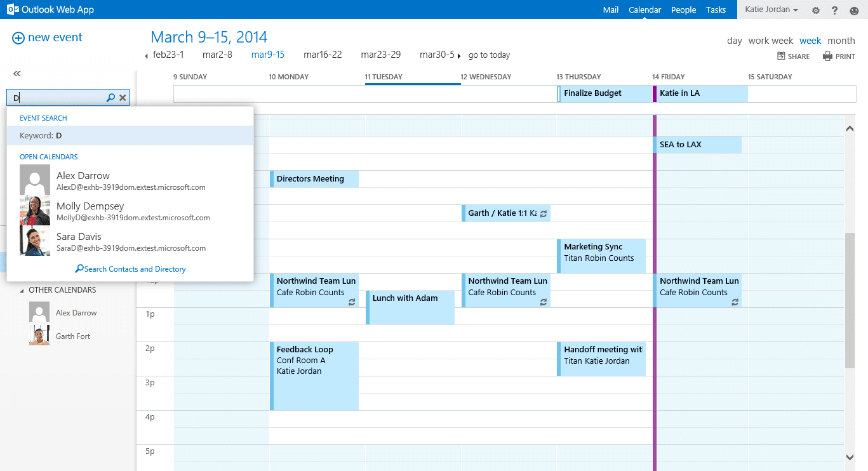The image size is (868, 471).
Task: Switch to month view
Action: 841,41
